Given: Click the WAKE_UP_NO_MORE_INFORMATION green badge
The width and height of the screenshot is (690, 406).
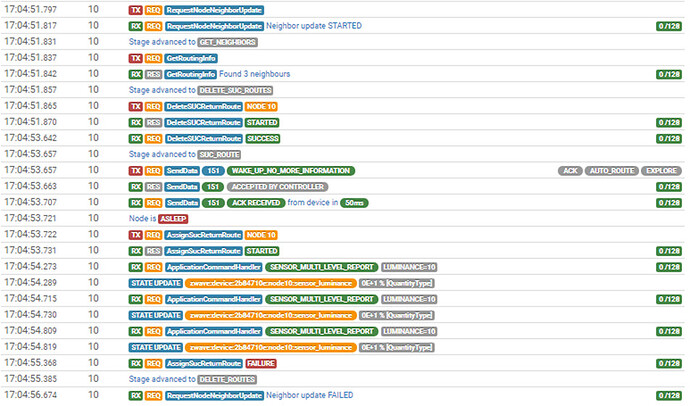Looking at the screenshot, I should click(291, 171).
